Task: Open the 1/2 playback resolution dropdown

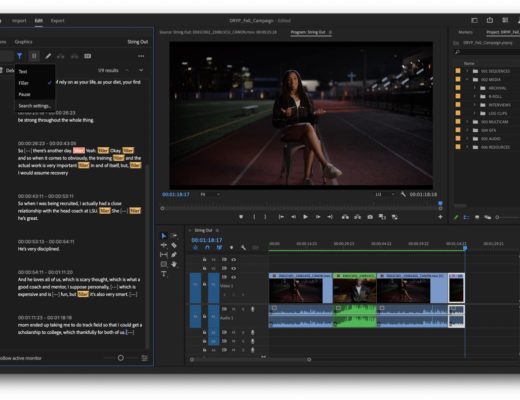Action: [385, 194]
